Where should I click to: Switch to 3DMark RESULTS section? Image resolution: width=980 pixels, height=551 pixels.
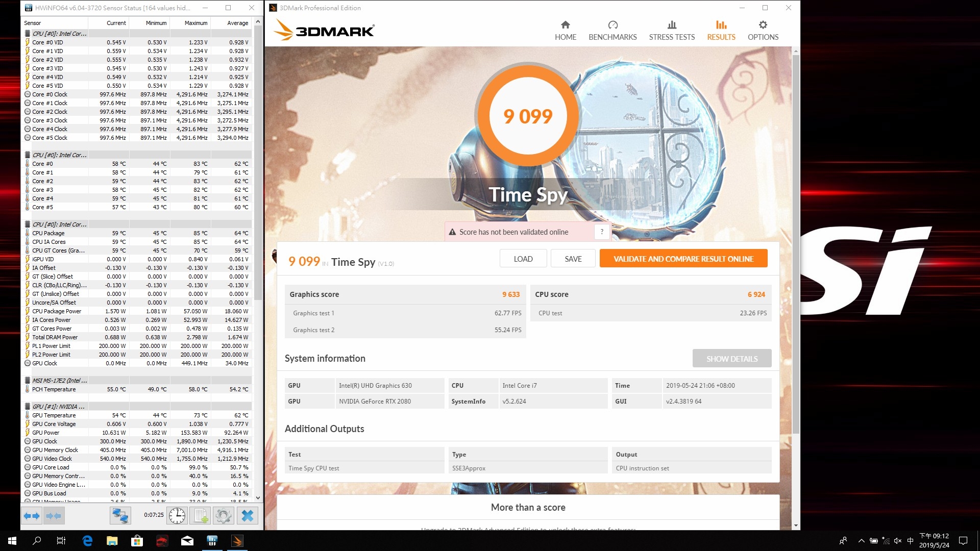[x=721, y=31]
